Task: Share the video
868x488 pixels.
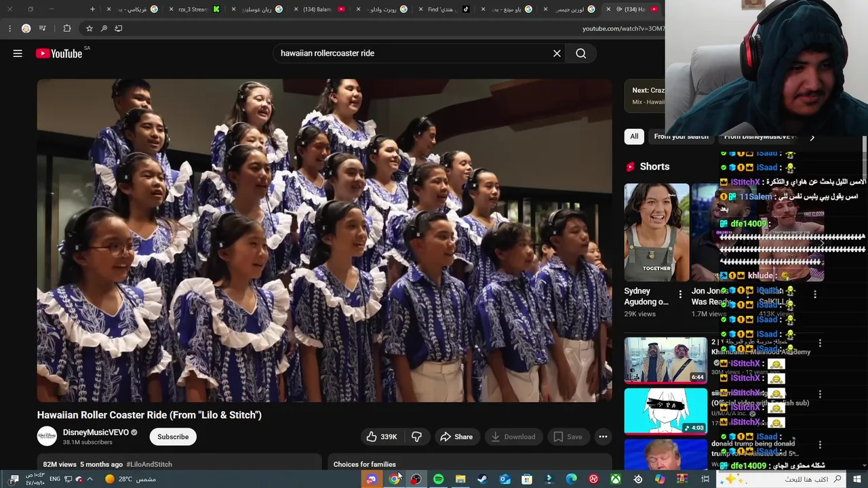Action: 456,437
